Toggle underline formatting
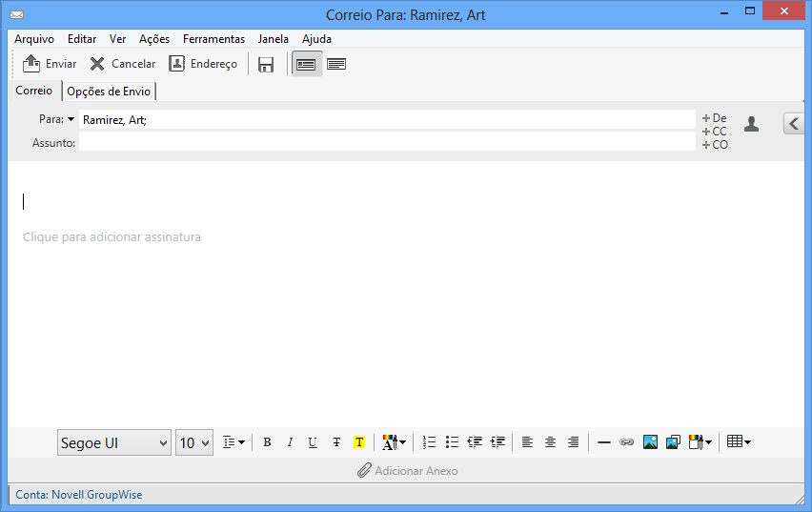The height and width of the screenshot is (512, 812). coord(313,442)
